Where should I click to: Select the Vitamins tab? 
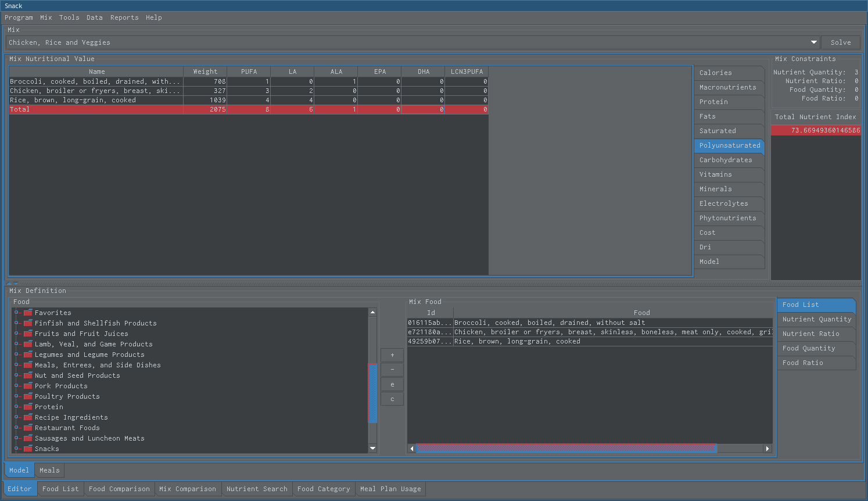[729, 174]
